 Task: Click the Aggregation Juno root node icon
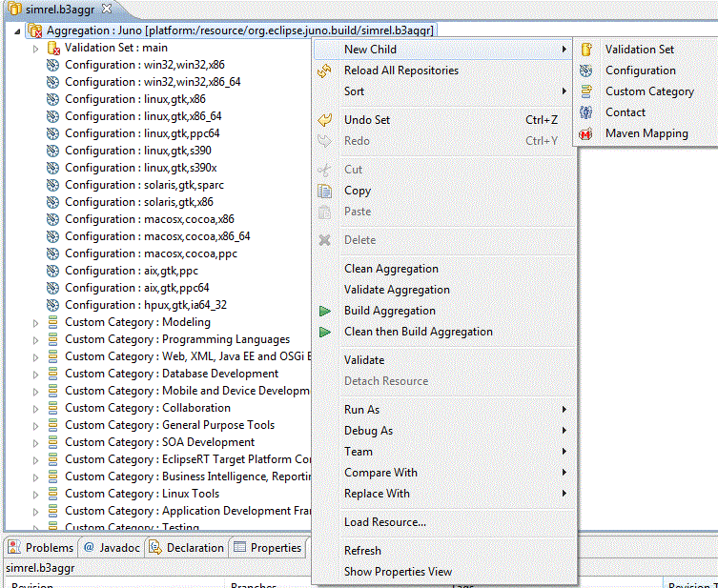[34, 30]
